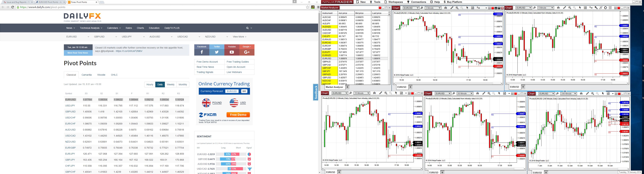
Task: Switch to the Woodie pivot tab
Action: (x=101, y=75)
